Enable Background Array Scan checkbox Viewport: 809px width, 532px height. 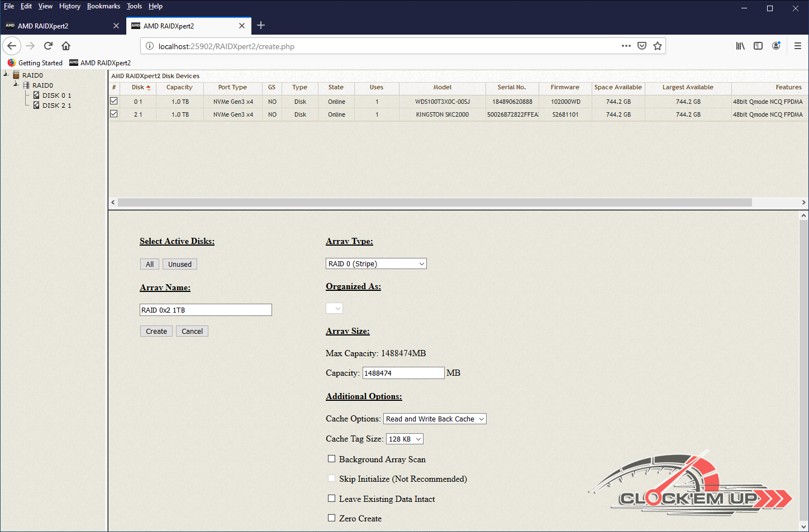[x=331, y=459]
